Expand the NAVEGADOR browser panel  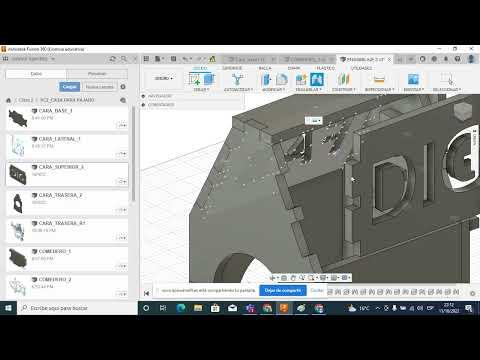143,96
